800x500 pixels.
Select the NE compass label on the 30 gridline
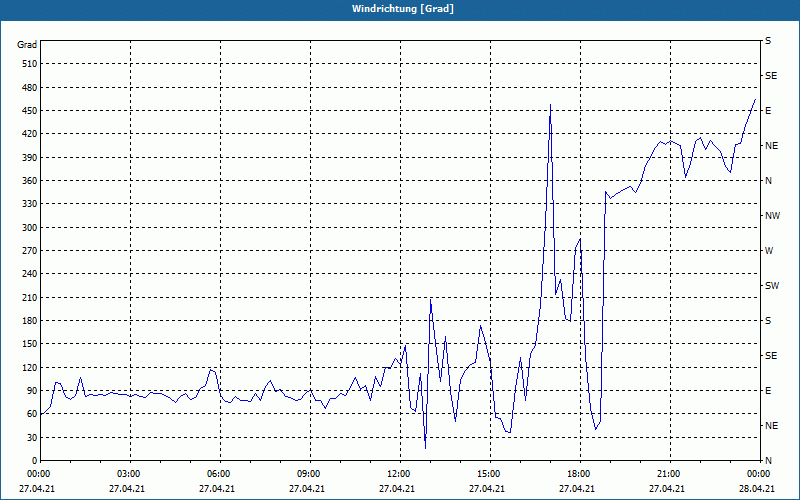[771, 426]
